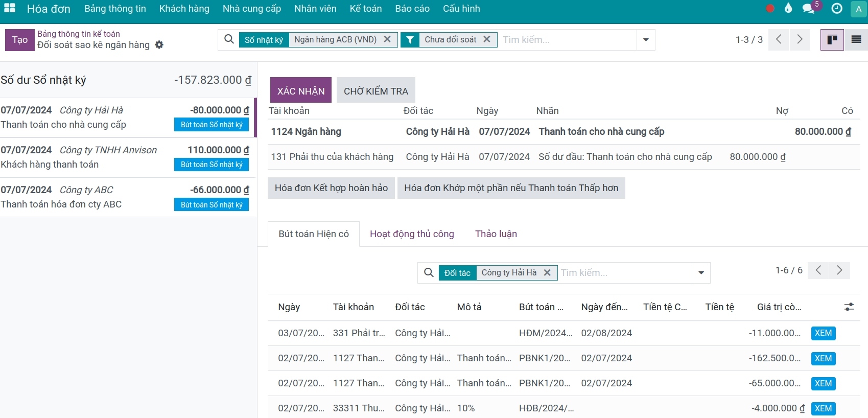Open the clock activities icon

pyautogui.click(x=837, y=8)
